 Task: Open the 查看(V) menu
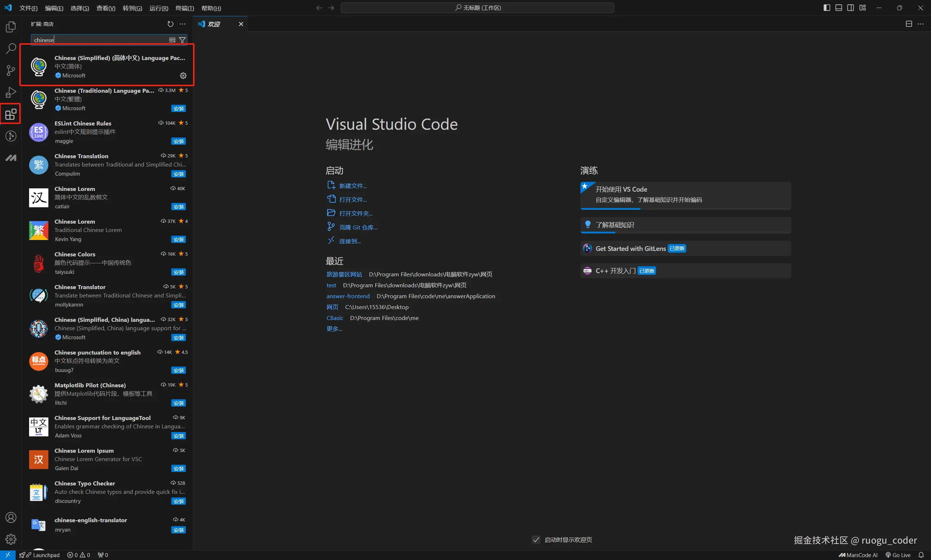tap(106, 8)
